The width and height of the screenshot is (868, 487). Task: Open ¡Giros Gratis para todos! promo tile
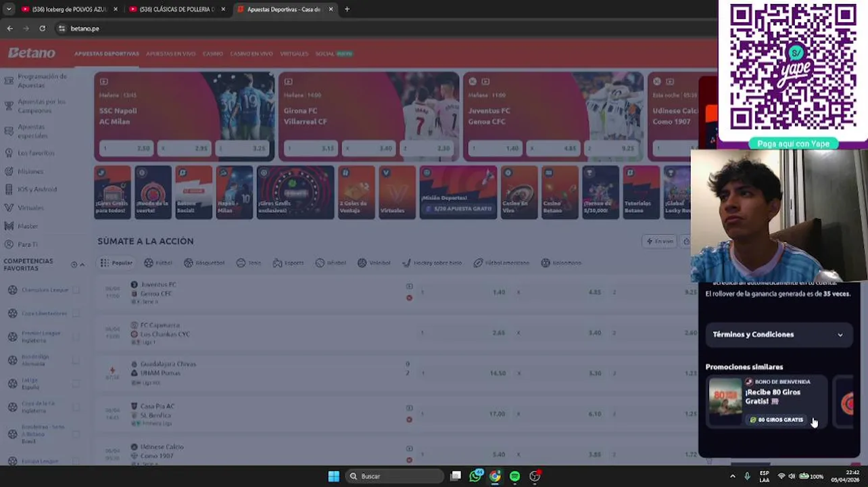pyautogui.click(x=112, y=192)
